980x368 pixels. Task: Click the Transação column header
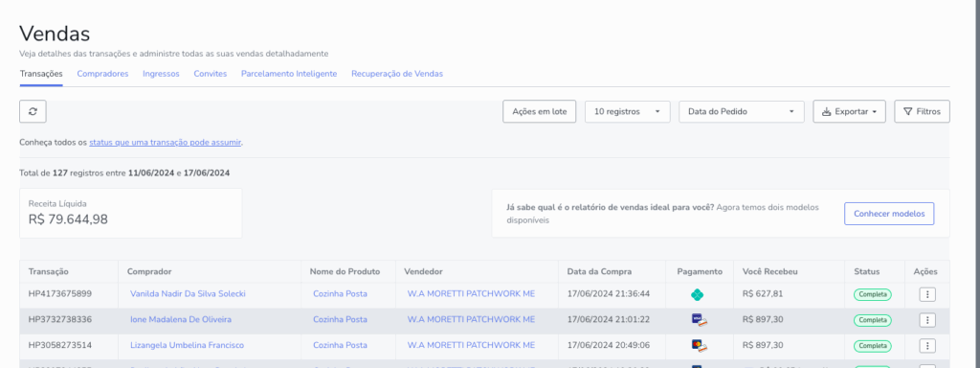click(x=48, y=271)
